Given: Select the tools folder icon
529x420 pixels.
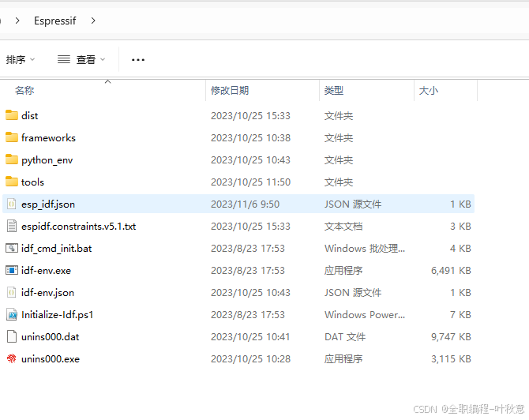Looking at the screenshot, I should [x=12, y=182].
